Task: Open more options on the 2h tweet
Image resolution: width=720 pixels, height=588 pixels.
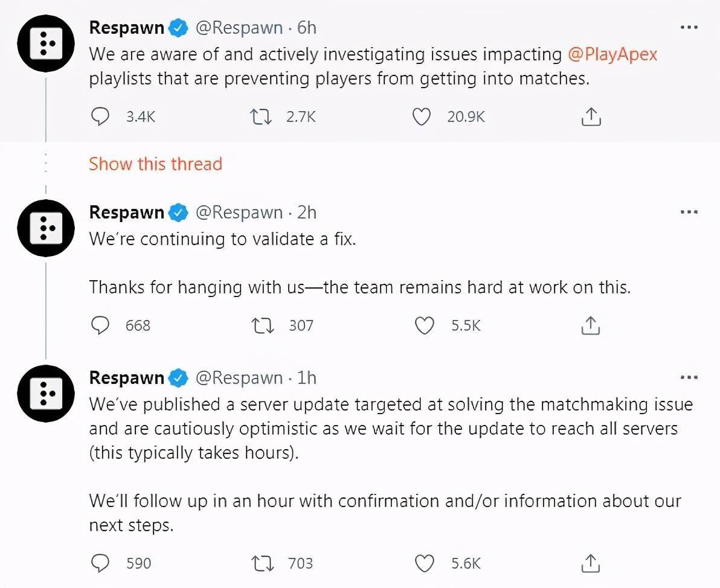Action: click(x=689, y=212)
